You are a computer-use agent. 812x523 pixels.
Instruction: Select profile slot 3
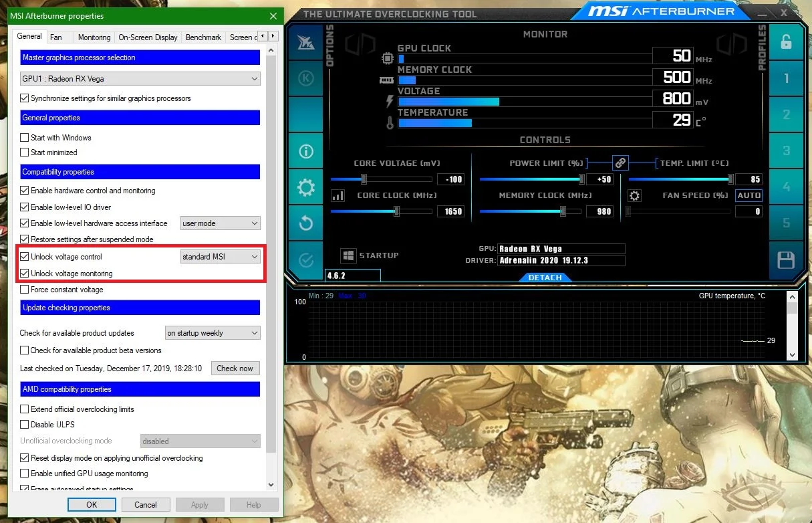click(x=787, y=151)
